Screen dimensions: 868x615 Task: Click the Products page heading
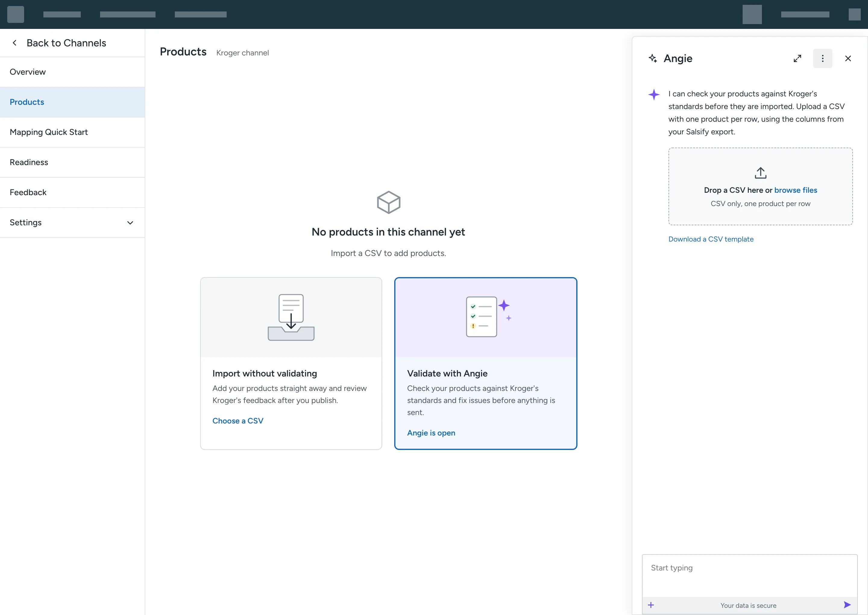click(x=183, y=52)
